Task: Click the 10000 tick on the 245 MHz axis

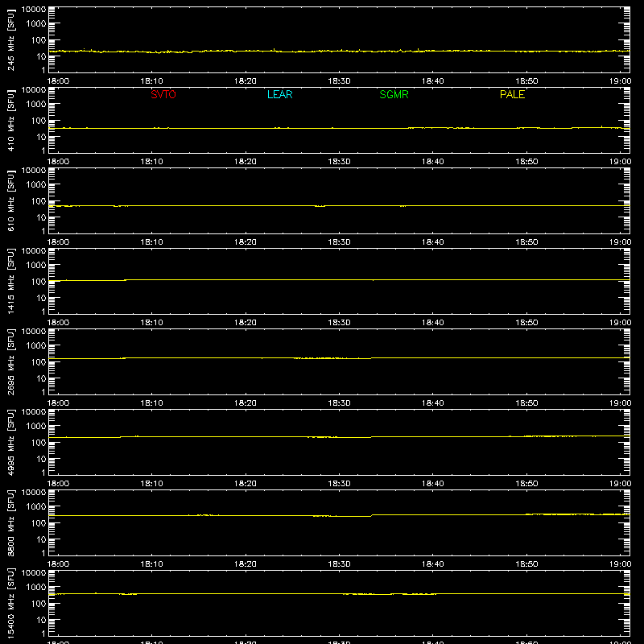Action: pyautogui.click(x=34, y=10)
